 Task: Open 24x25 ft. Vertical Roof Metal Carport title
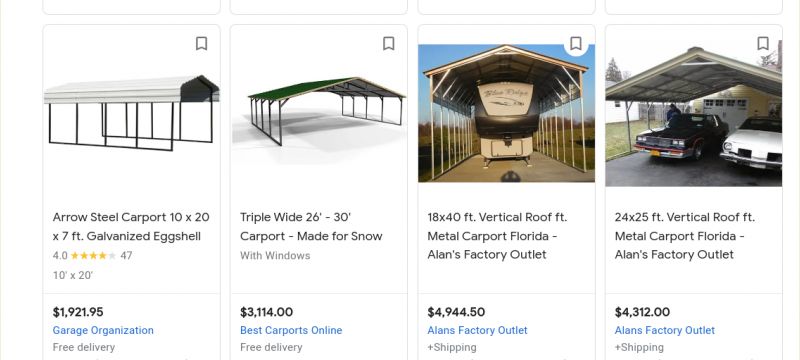tap(685, 236)
